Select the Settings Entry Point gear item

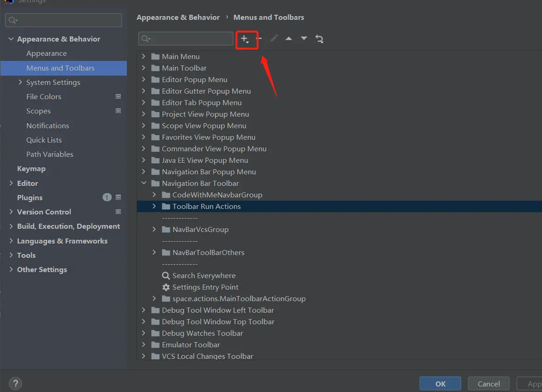[205, 287]
